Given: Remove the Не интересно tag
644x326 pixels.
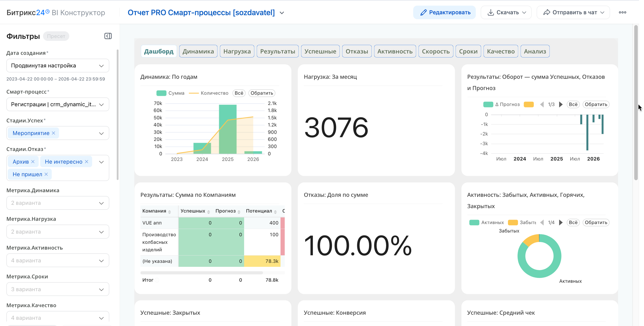Looking at the screenshot, I should pyautogui.click(x=87, y=162).
